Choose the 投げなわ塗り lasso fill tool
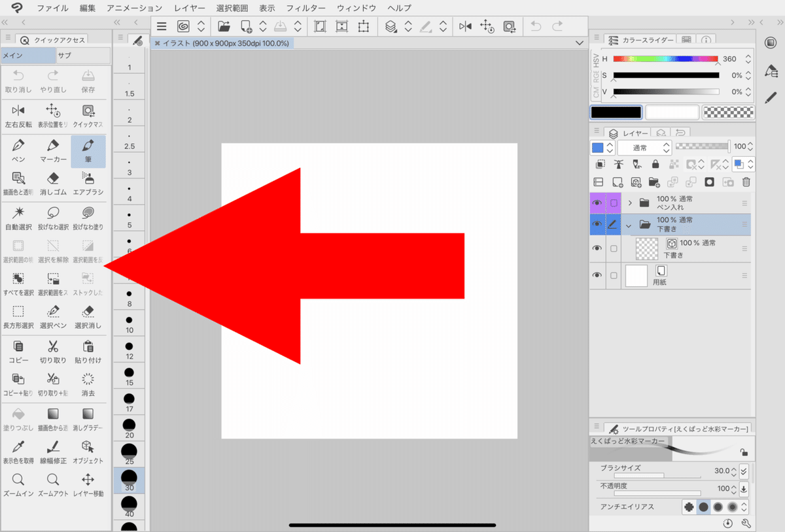Image resolution: width=785 pixels, height=532 pixels. (x=88, y=218)
